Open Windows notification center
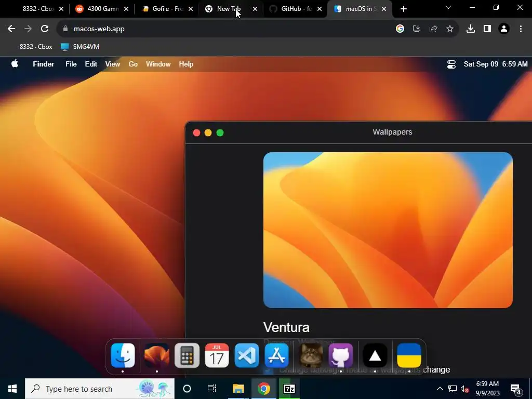Image resolution: width=532 pixels, height=399 pixels. (516, 389)
